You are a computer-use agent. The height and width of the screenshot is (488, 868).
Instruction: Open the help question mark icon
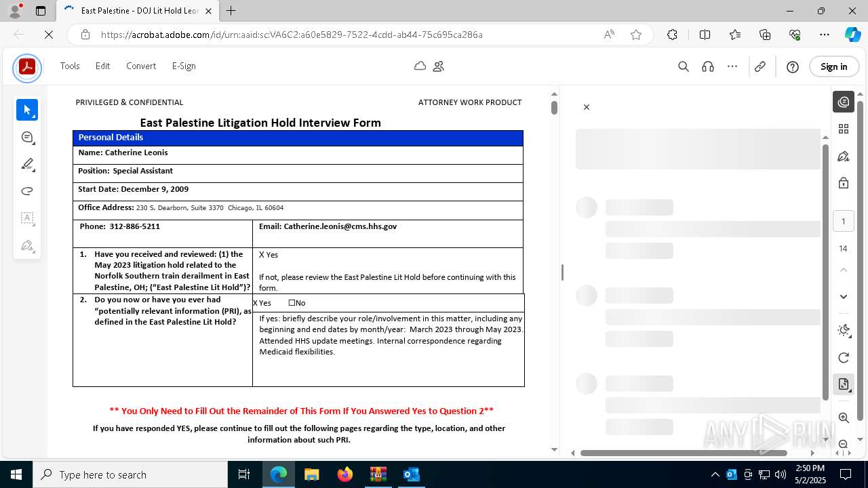[x=793, y=66]
